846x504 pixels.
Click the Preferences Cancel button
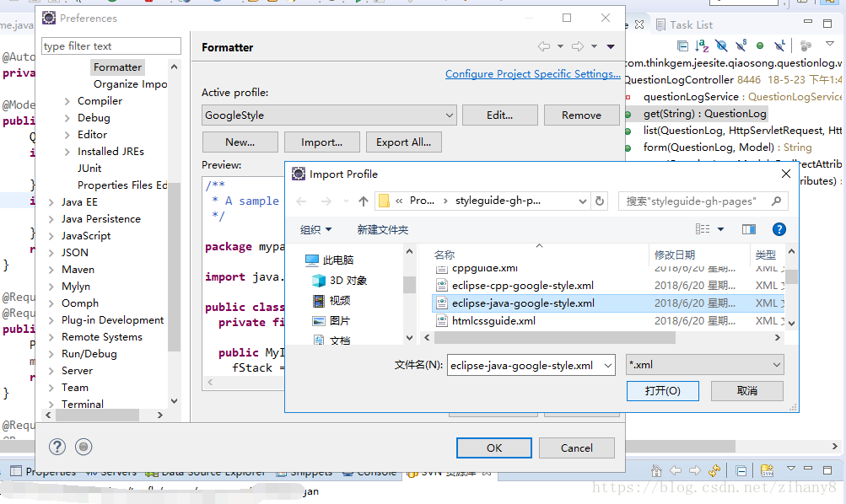tap(576, 448)
